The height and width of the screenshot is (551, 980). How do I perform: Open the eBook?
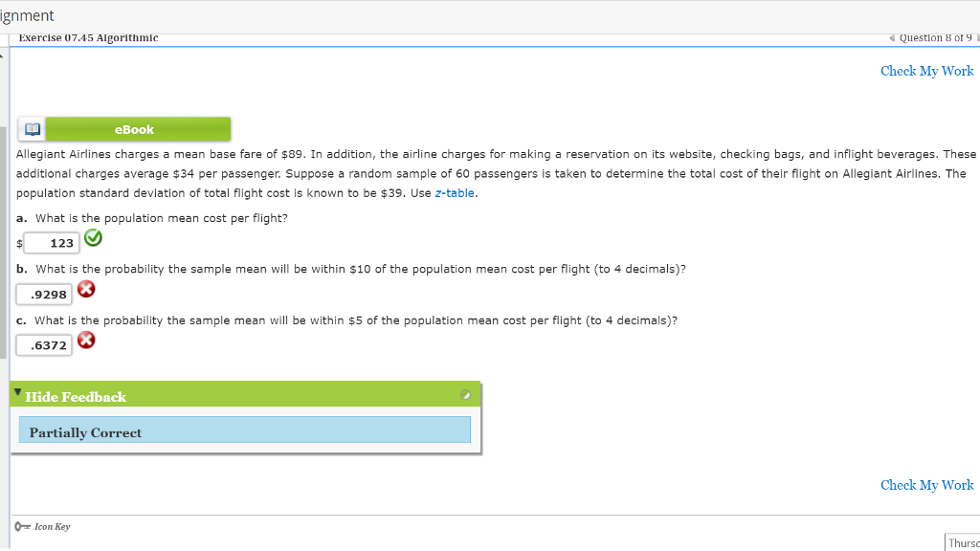(136, 128)
